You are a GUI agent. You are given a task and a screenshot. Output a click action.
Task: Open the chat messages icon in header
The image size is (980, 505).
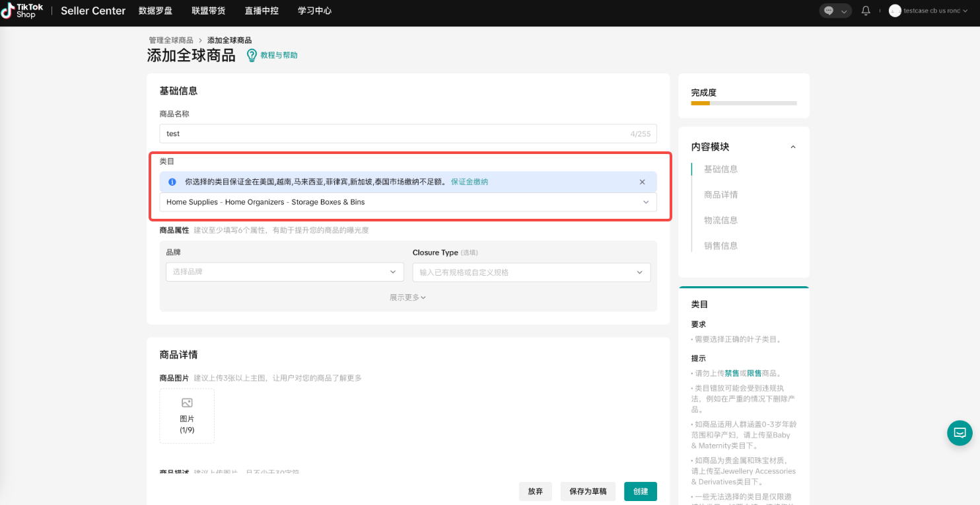coord(829,11)
